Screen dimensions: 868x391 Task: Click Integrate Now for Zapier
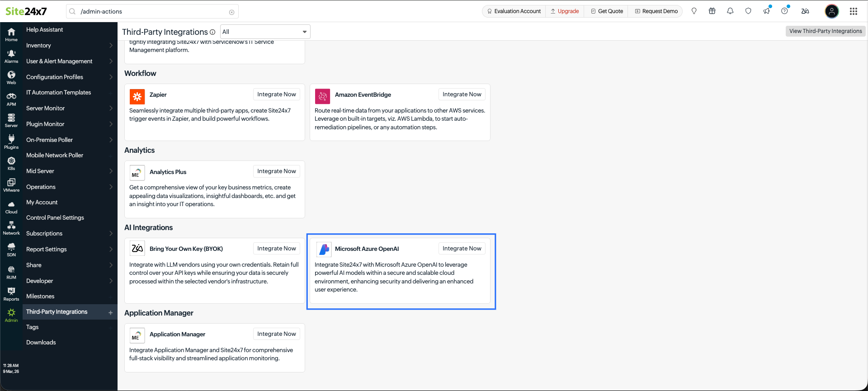click(x=277, y=94)
